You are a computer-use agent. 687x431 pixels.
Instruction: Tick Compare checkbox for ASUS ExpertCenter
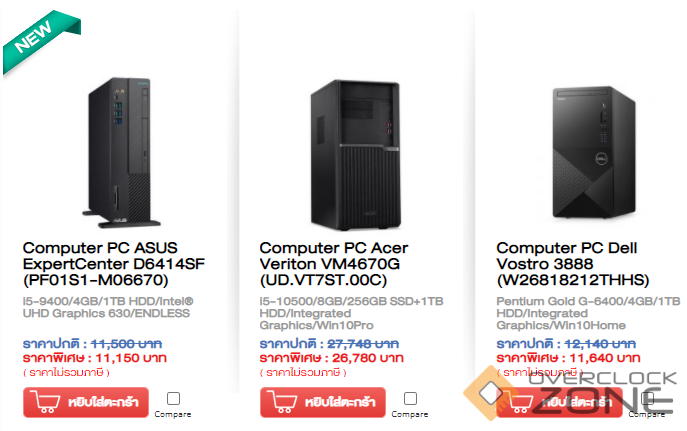point(174,398)
